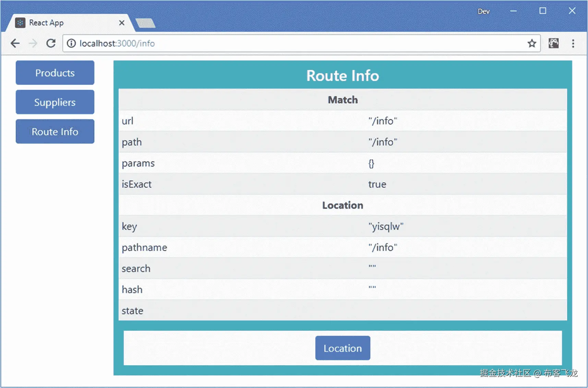The width and height of the screenshot is (588, 388).
Task: Click the "/info" value in path row
Action: click(x=383, y=142)
